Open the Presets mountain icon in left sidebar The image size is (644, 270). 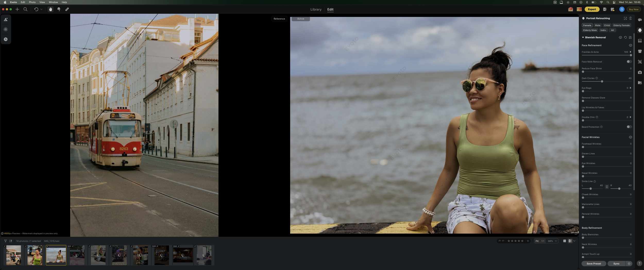click(x=6, y=20)
